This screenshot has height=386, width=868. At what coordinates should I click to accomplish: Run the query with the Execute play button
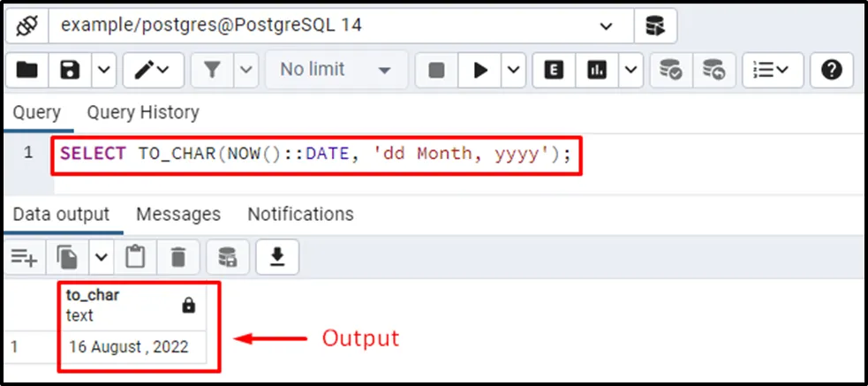[481, 71]
